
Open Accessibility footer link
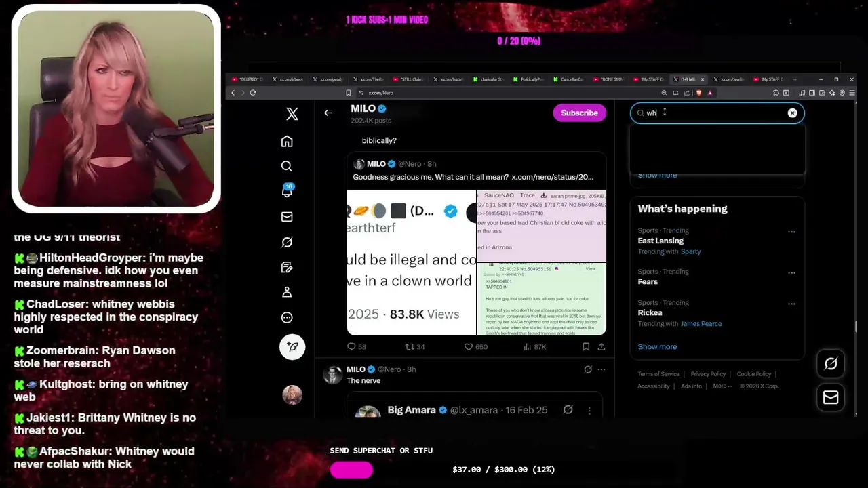click(x=654, y=386)
